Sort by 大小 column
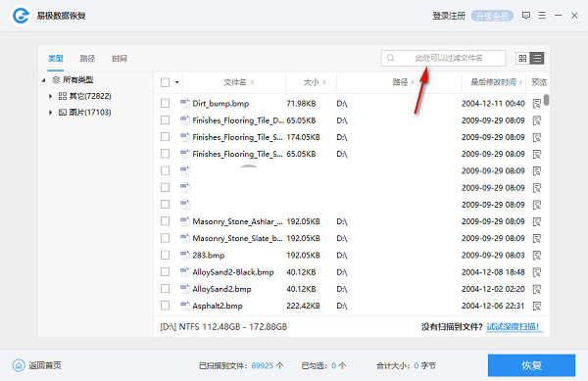Screen dimensions: 588x381 (315, 82)
